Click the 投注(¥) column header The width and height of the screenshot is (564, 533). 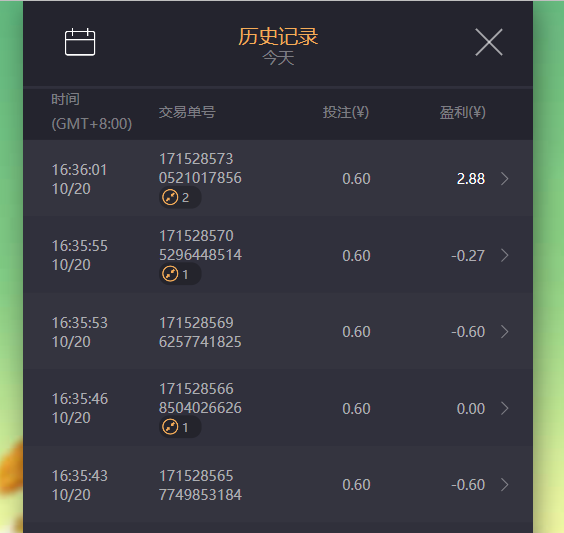point(346,113)
